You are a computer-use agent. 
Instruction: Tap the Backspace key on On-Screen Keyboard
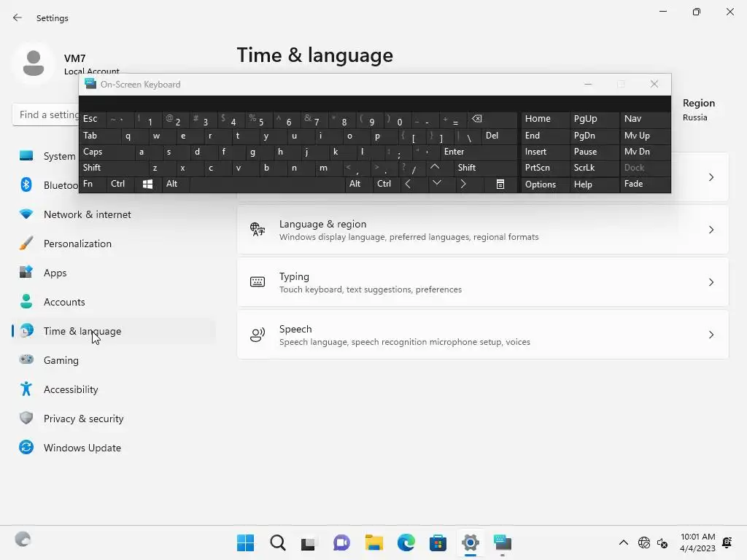493,119
